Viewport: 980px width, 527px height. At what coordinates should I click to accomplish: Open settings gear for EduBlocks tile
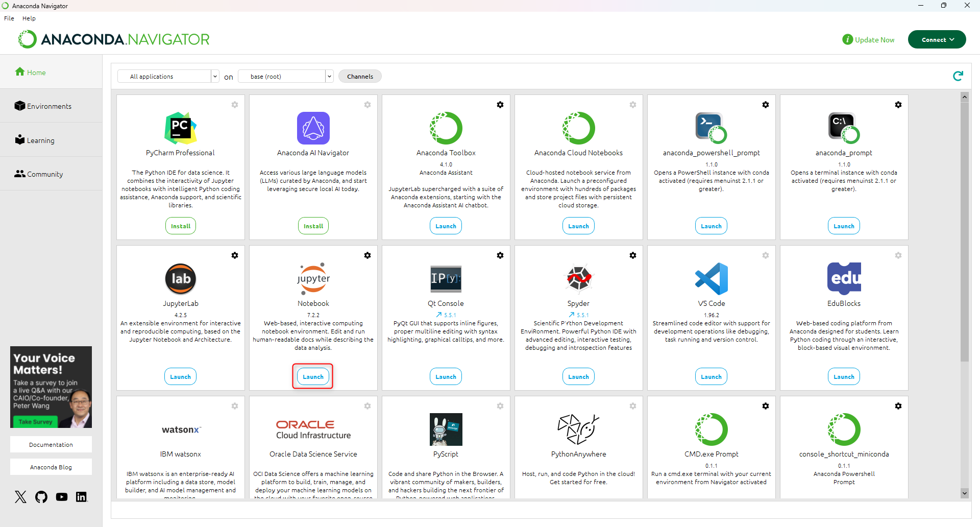tap(898, 255)
